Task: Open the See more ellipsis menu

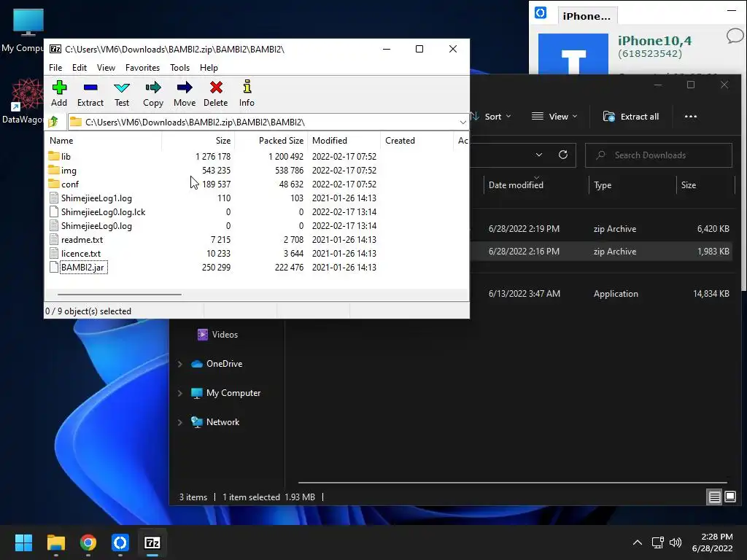Action: click(x=691, y=117)
